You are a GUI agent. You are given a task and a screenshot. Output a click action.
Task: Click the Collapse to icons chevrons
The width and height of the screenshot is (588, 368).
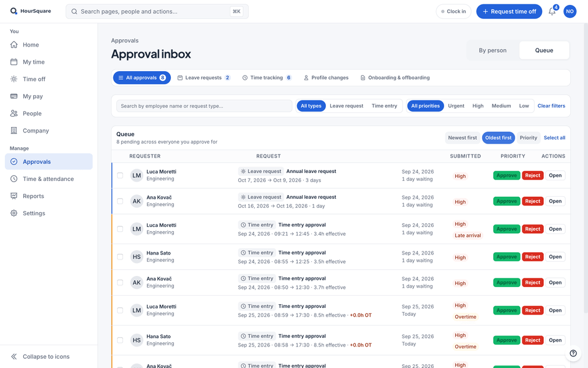[14, 356]
